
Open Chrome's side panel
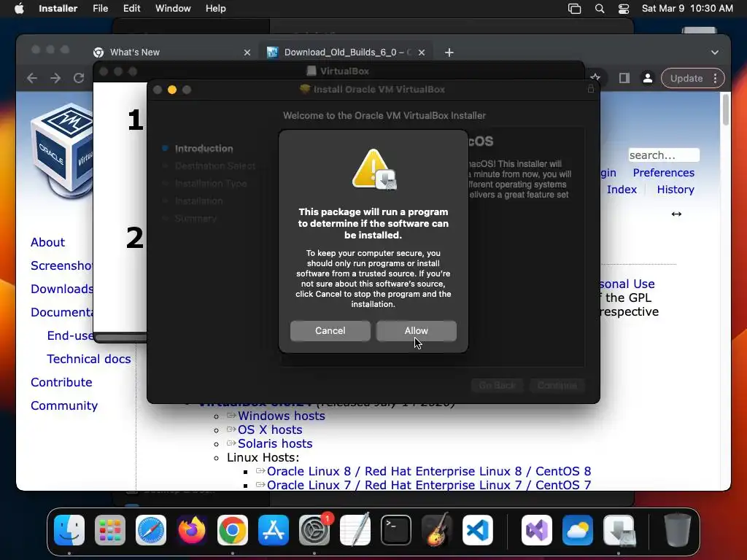point(624,78)
